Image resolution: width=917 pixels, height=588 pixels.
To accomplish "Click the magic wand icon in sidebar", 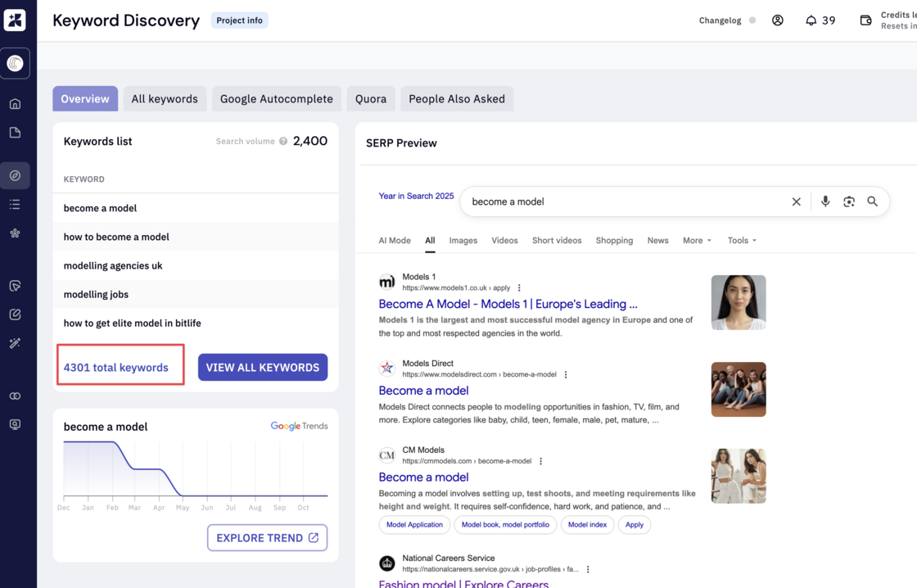I will pyautogui.click(x=16, y=343).
